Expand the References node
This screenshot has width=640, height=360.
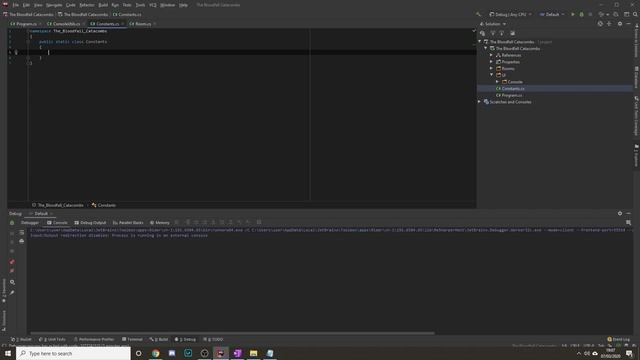(491, 55)
